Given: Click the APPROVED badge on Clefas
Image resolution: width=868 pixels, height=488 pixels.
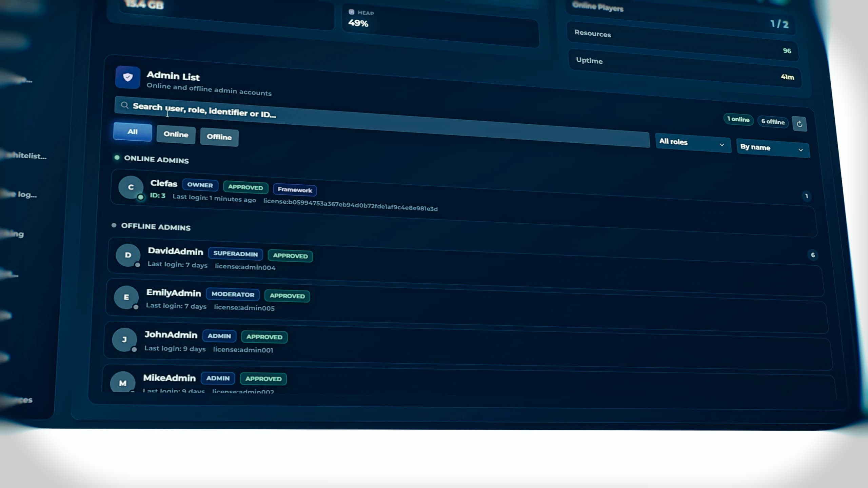Looking at the screenshot, I should pos(245,187).
